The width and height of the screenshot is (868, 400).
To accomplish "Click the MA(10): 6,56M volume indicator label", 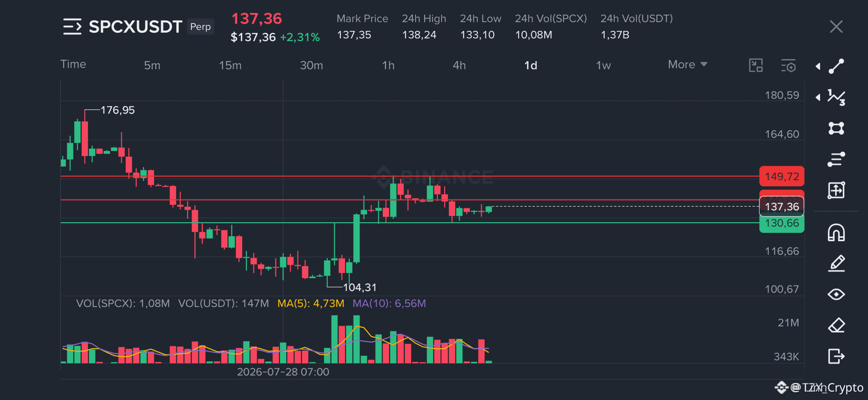I will pyautogui.click(x=389, y=303).
